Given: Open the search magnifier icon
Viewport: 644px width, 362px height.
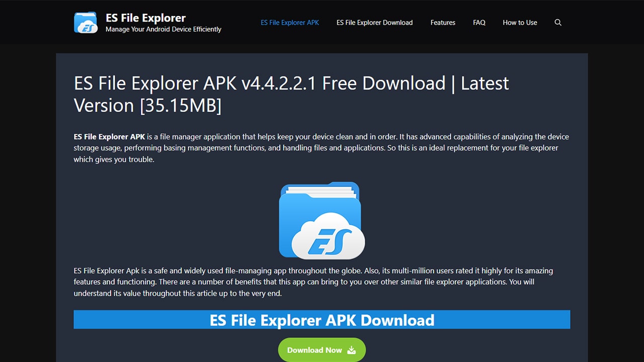Looking at the screenshot, I should 558,23.
